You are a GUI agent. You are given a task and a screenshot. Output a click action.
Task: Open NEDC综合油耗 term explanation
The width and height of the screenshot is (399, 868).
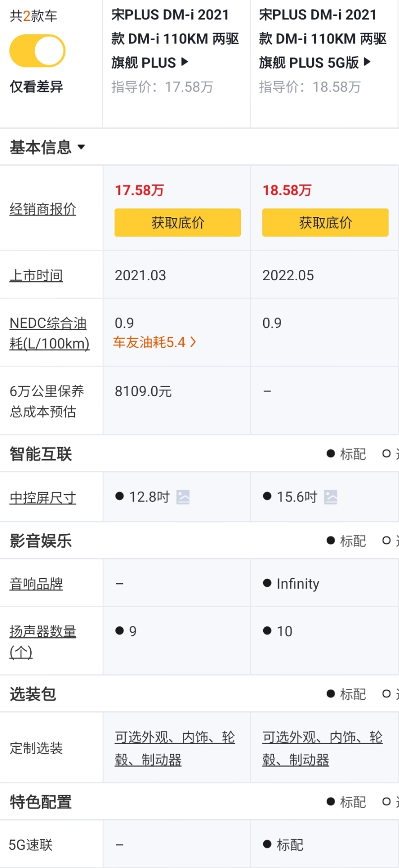point(49,333)
